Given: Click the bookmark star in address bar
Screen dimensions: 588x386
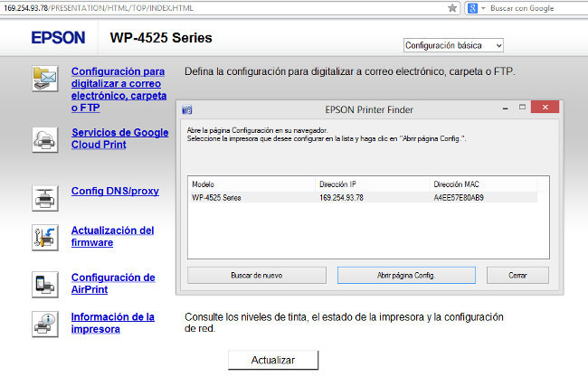Looking at the screenshot, I should pyautogui.click(x=452, y=8).
